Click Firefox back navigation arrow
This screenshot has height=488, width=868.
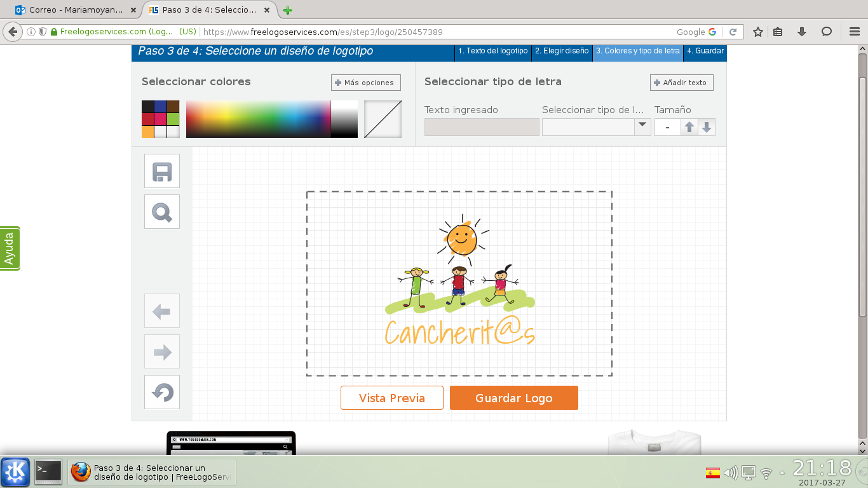pos(13,32)
